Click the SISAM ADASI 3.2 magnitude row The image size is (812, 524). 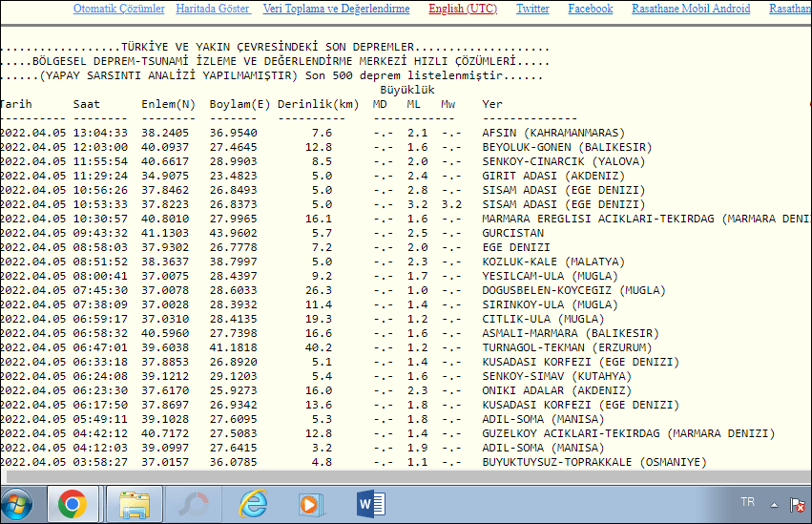(286, 204)
